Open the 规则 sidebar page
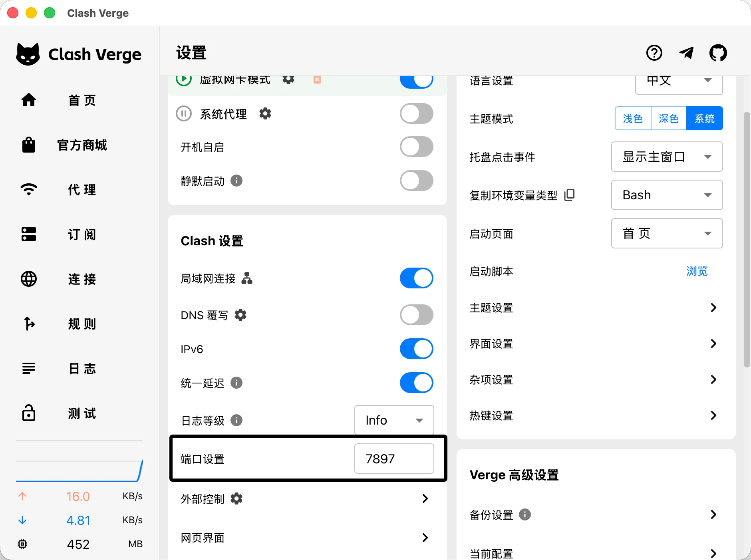The height and width of the screenshot is (560, 751). coord(80,324)
